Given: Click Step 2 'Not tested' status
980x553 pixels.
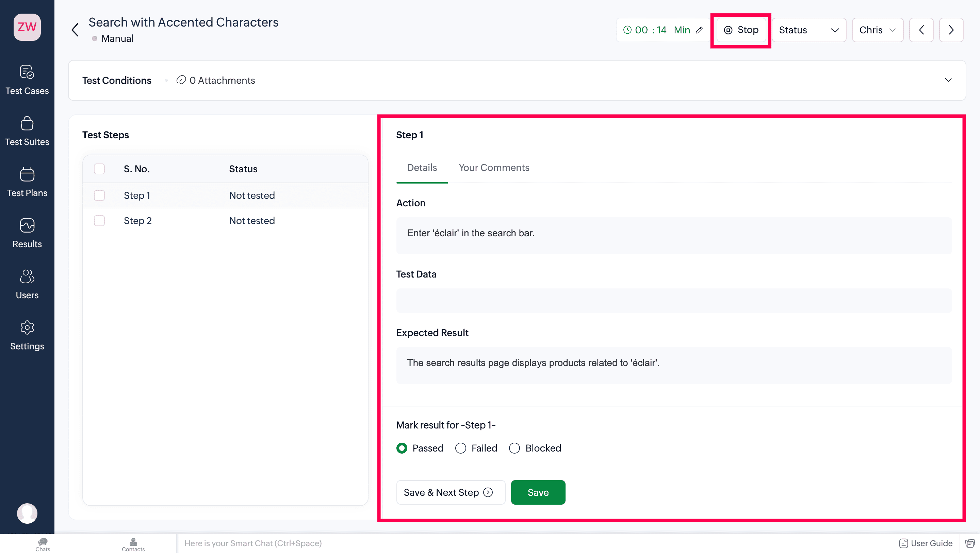Looking at the screenshot, I should tap(252, 220).
